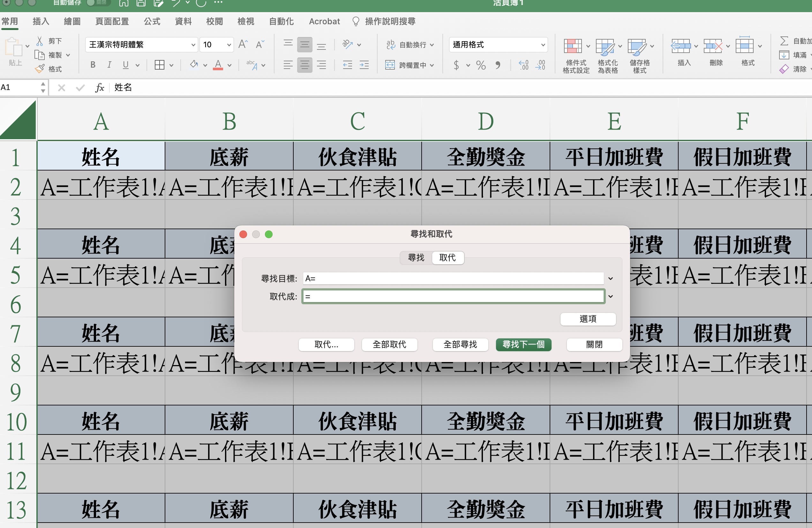The width and height of the screenshot is (812, 528).
Task: Click the cut scissors icon
Action: [x=40, y=41]
